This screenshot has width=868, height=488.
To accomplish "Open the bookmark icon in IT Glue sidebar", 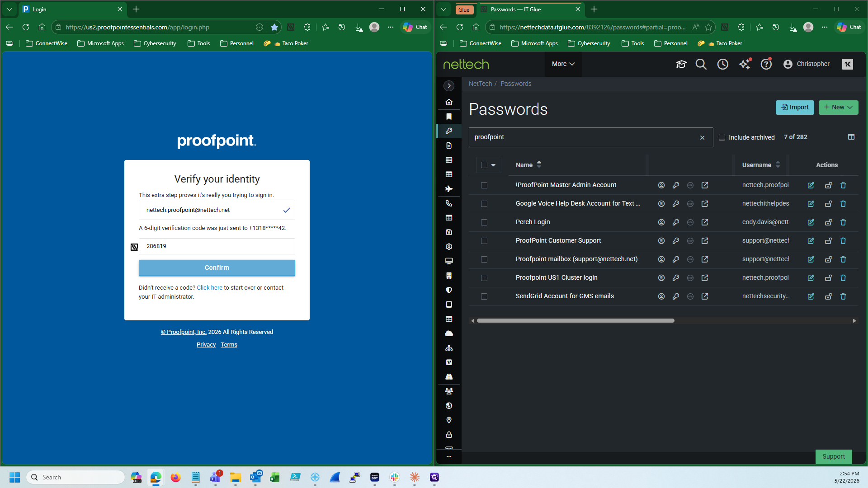I will tap(449, 117).
